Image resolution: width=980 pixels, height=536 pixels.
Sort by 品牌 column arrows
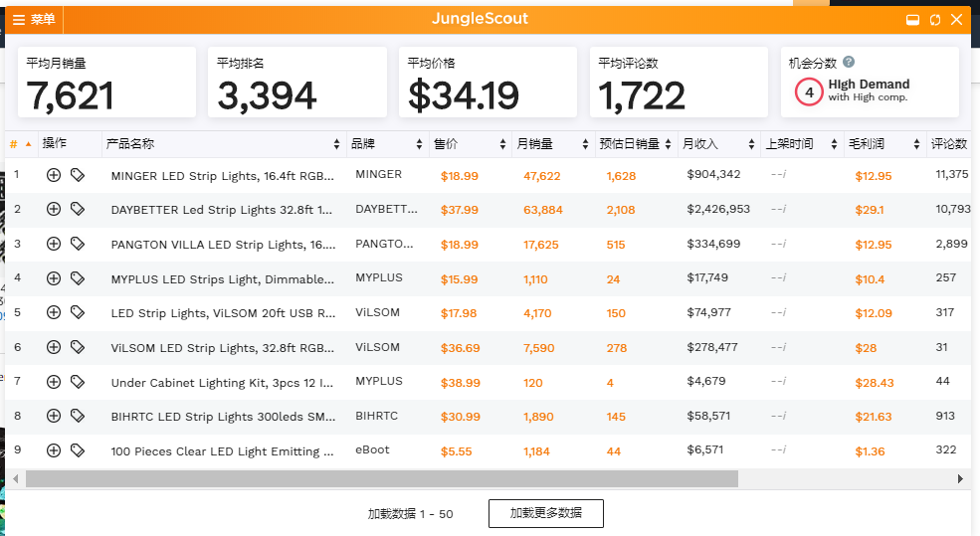pos(419,144)
